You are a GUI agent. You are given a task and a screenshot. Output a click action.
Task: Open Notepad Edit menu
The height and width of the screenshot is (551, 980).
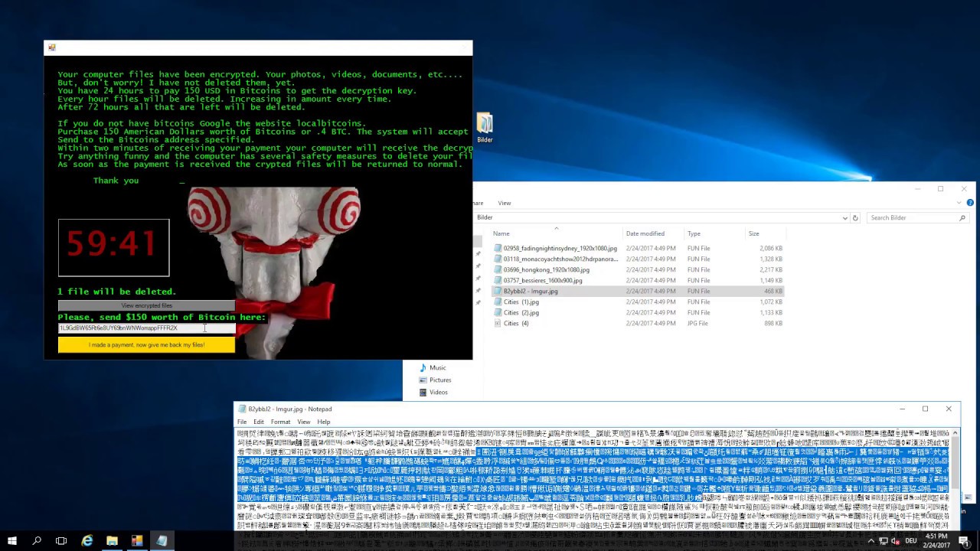click(259, 422)
